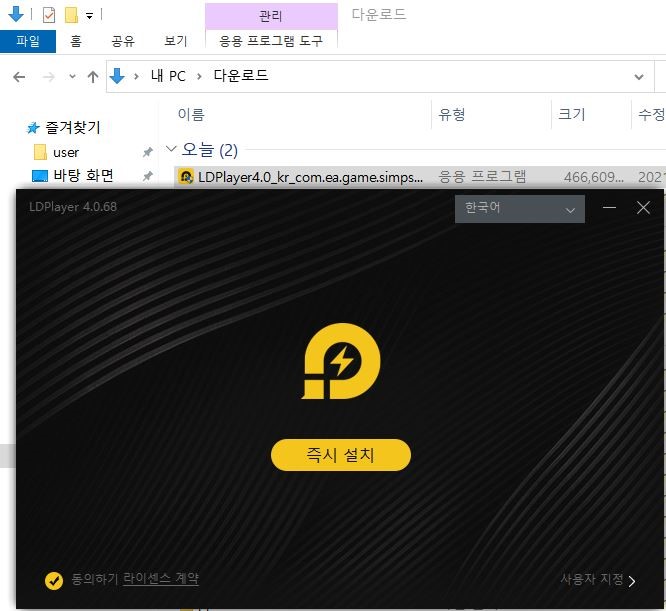This screenshot has height=611, width=666.
Task: Open the 한국어 language dropdown
Action: (x=519, y=208)
